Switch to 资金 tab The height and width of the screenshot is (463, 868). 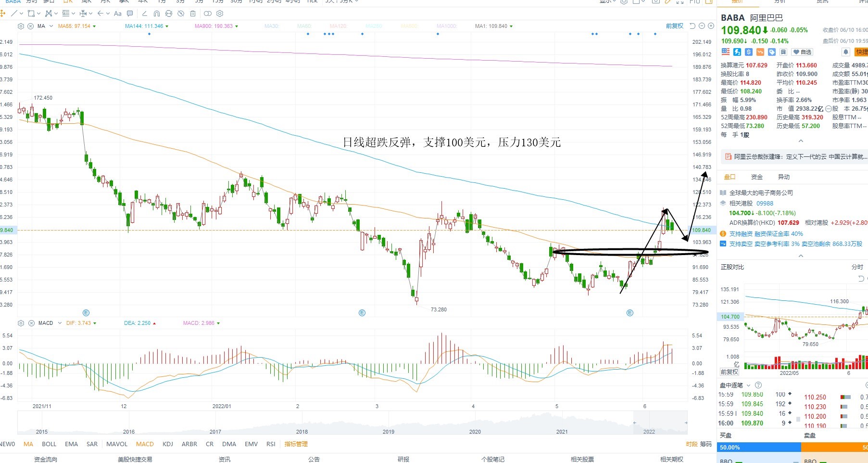pos(757,177)
